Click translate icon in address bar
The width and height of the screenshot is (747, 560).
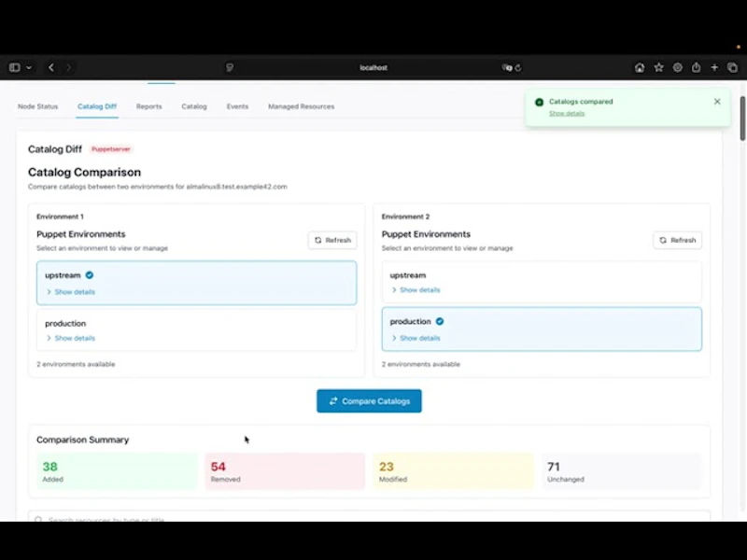(x=507, y=67)
